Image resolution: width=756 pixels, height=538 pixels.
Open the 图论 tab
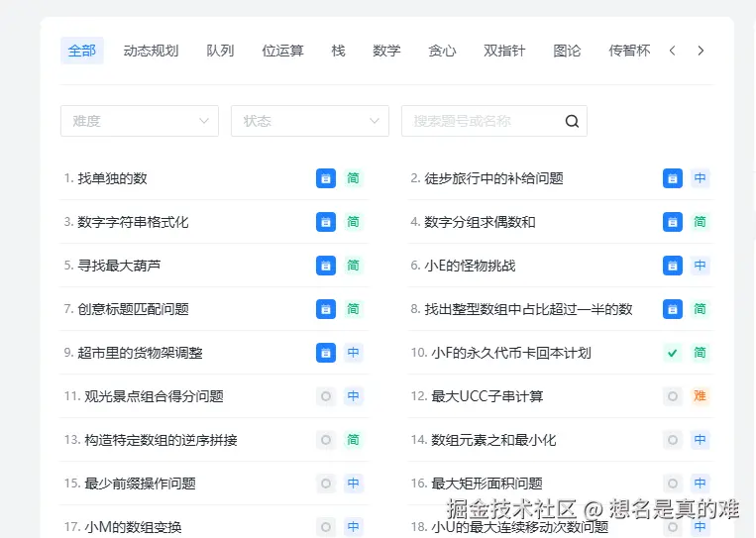567,51
